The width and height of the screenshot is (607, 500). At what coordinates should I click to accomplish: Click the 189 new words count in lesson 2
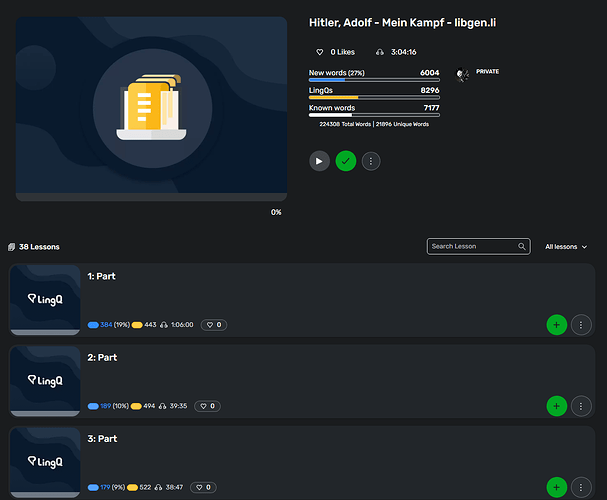coord(105,406)
